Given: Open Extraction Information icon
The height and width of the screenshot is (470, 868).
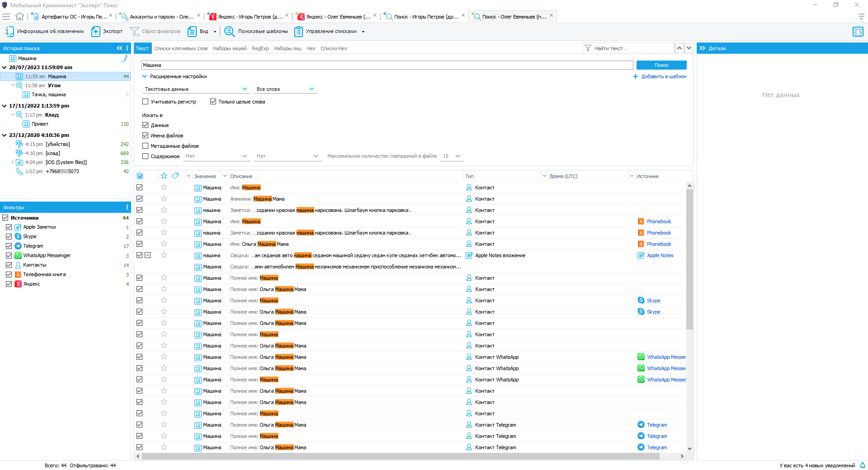Looking at the screenshot, I should pos(9,32).
